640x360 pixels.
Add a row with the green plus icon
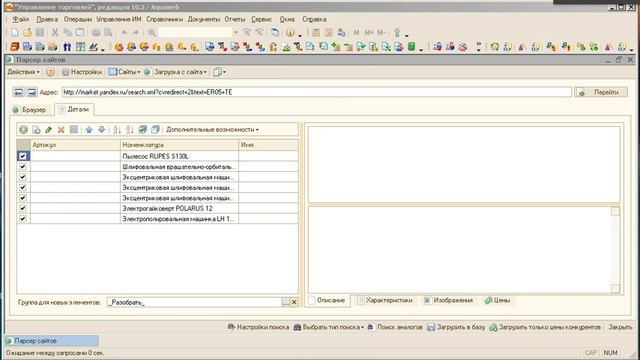(23, 130)
